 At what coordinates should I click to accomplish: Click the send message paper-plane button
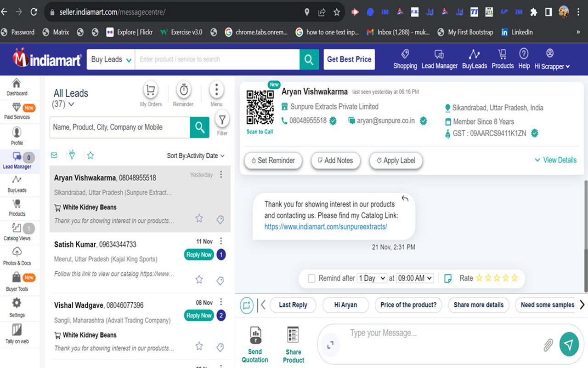(x=569, y=345)
